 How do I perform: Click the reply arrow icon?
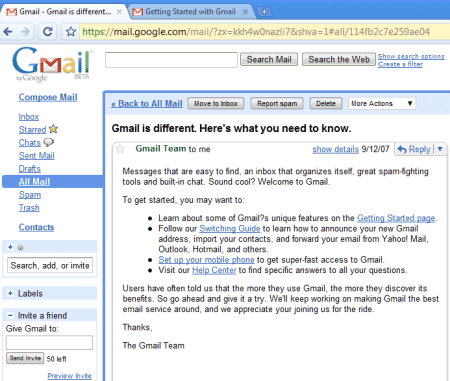click(402, 149)
